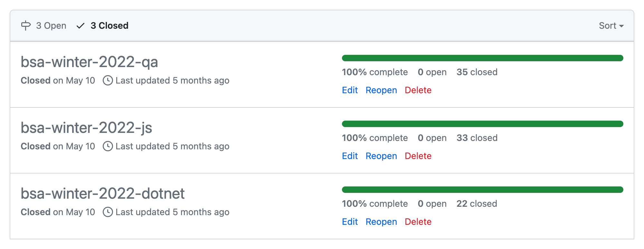Image resolution: width=644 pixels, height=249 pixels.
Task: Click clock icon on bsa-winter-2022-js row
Action: point(108,146)
